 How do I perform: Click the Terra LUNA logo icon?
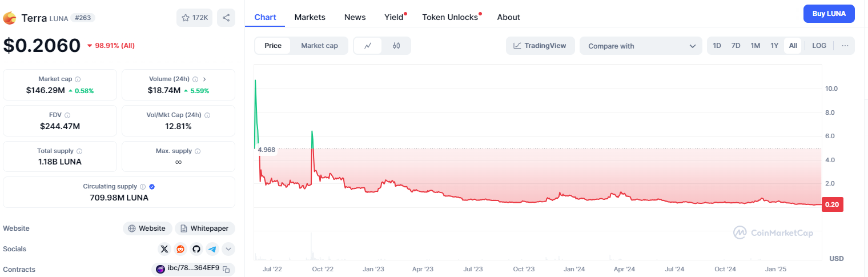(10, 18)
